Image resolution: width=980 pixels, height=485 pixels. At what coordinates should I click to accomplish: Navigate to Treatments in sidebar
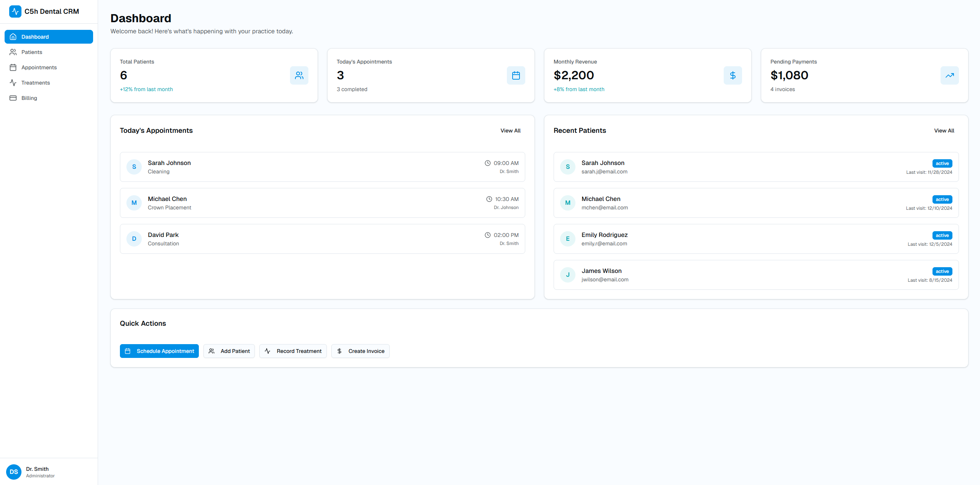(x=35, y=83)
